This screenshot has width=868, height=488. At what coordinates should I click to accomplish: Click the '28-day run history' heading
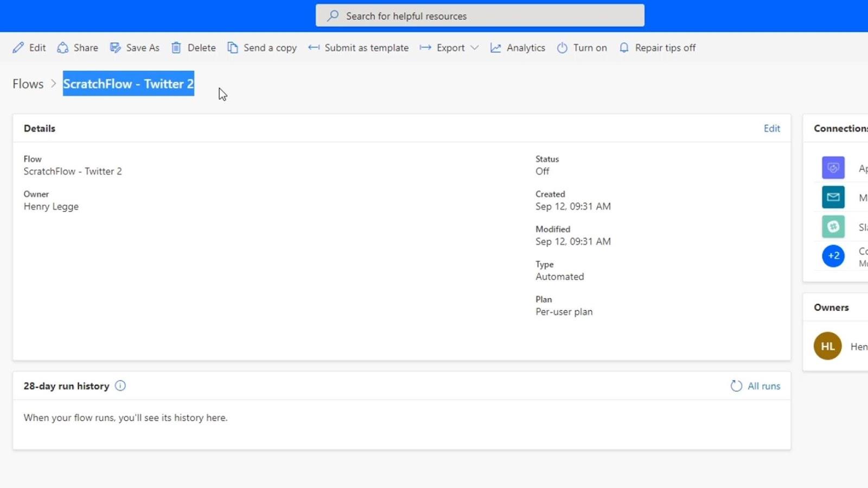point(66,386)
